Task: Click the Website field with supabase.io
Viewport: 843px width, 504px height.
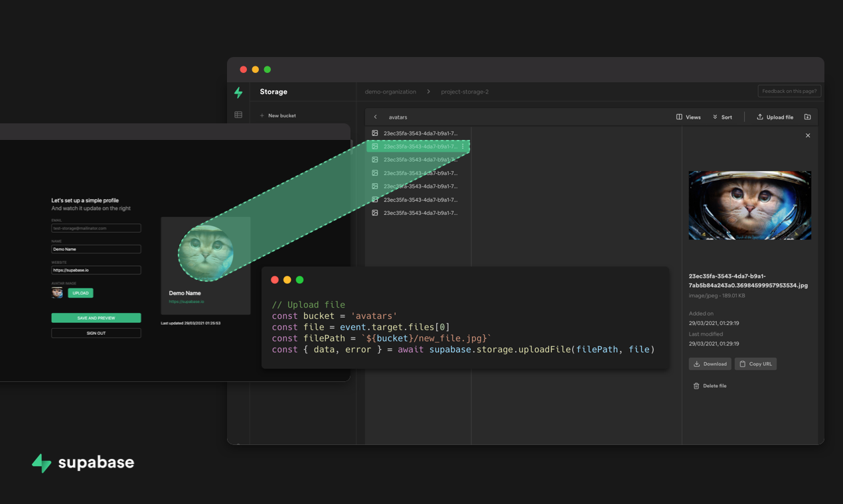Action: tap(96, 270)
